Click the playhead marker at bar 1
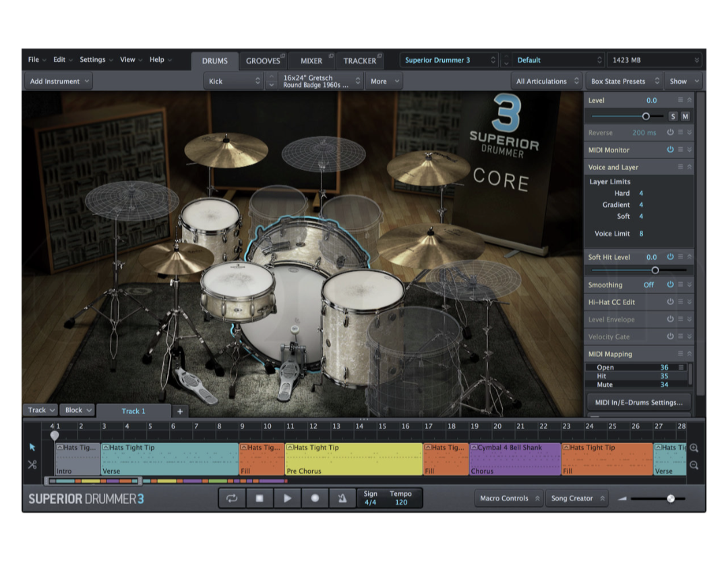The height and width of the screenshot is (566, 728). [55, 435]
